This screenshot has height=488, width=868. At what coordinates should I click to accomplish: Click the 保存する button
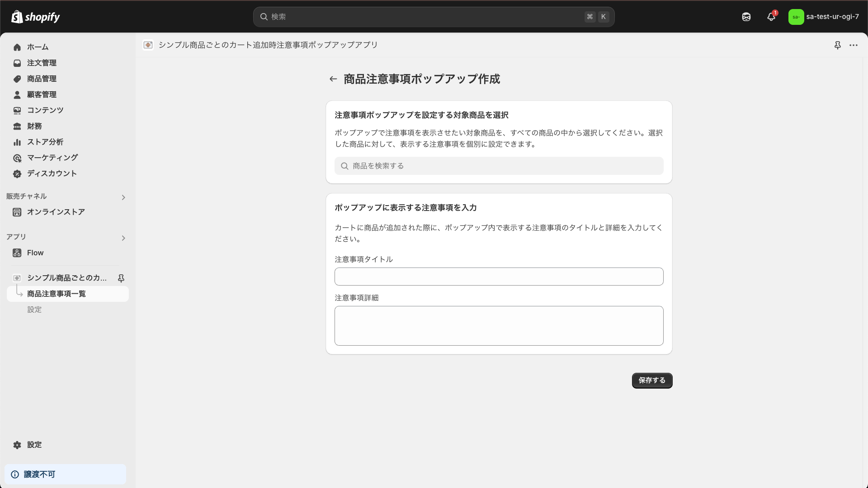tap(651, 380)
